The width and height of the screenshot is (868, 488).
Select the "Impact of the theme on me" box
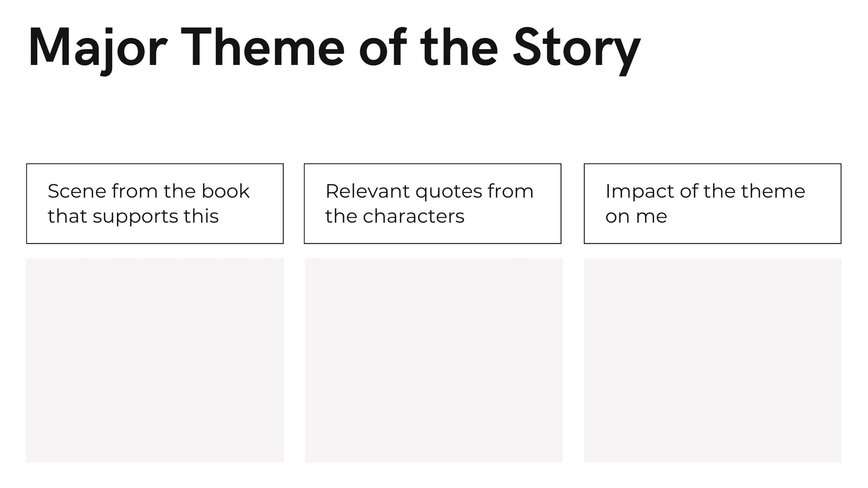[712, 203]
